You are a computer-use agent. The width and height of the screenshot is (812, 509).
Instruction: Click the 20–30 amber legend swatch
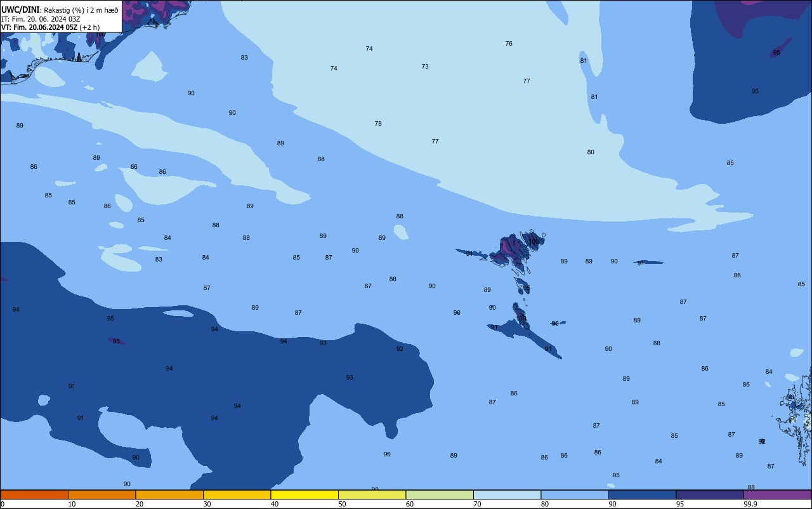coord(169,494)
